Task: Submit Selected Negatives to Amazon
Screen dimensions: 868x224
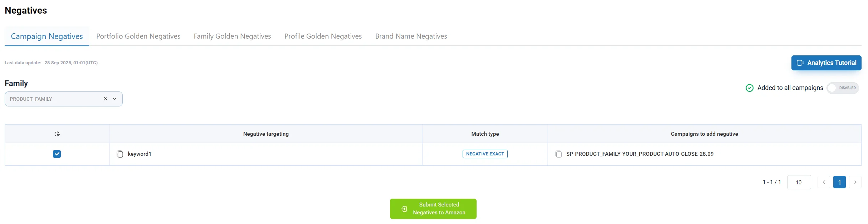Action: [433, 208]
